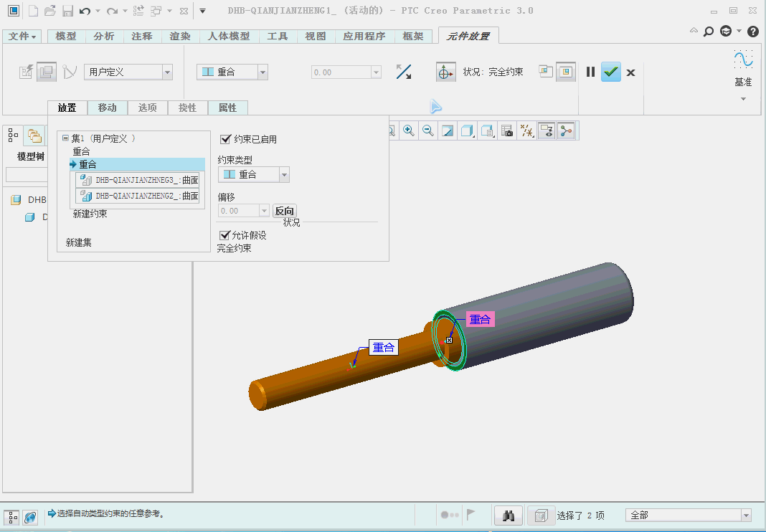Open the saved orientations icon
The height and width of the screenshot is (532, 766).
click(487, 131)
